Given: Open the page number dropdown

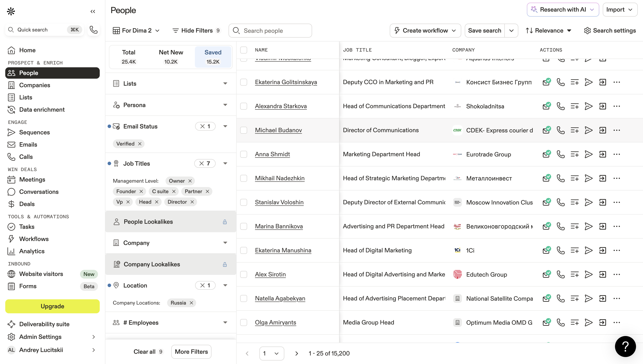Looking at the screenshot, I should [271, 353].
